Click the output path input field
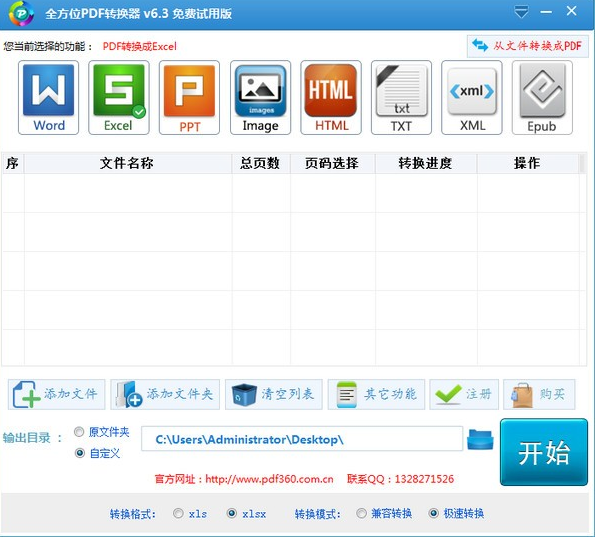 (302, 439)
